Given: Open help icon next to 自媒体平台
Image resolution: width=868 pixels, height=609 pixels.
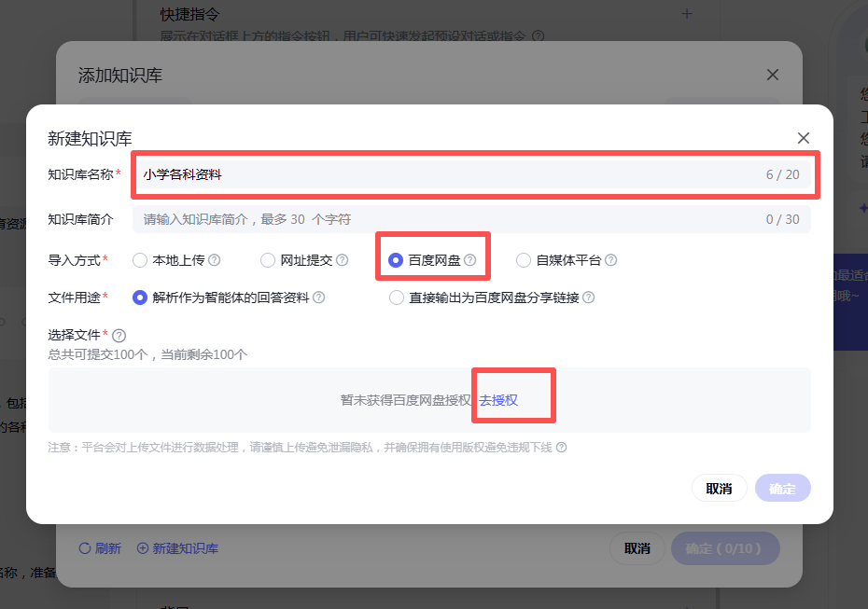Looking at the screenshot, I should [610, 260].
